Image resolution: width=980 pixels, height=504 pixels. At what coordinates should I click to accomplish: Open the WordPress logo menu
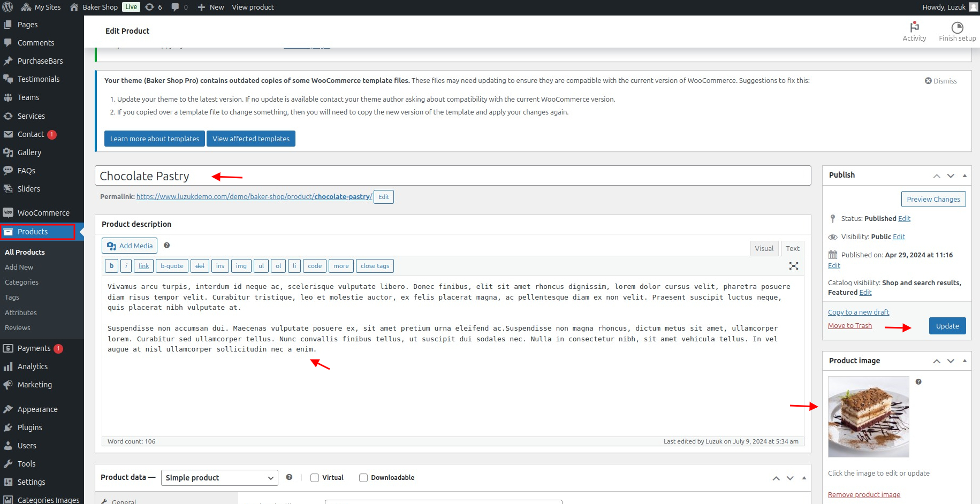[x=7, y=7]
